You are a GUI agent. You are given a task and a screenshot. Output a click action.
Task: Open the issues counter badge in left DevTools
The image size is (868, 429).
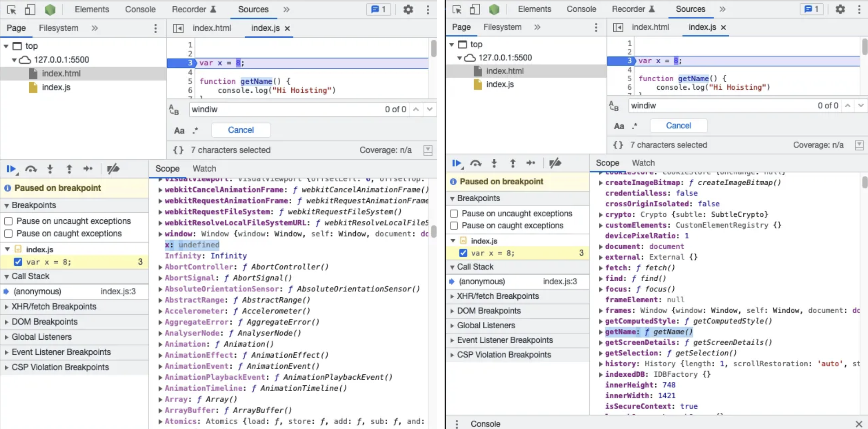click(378, 10)
